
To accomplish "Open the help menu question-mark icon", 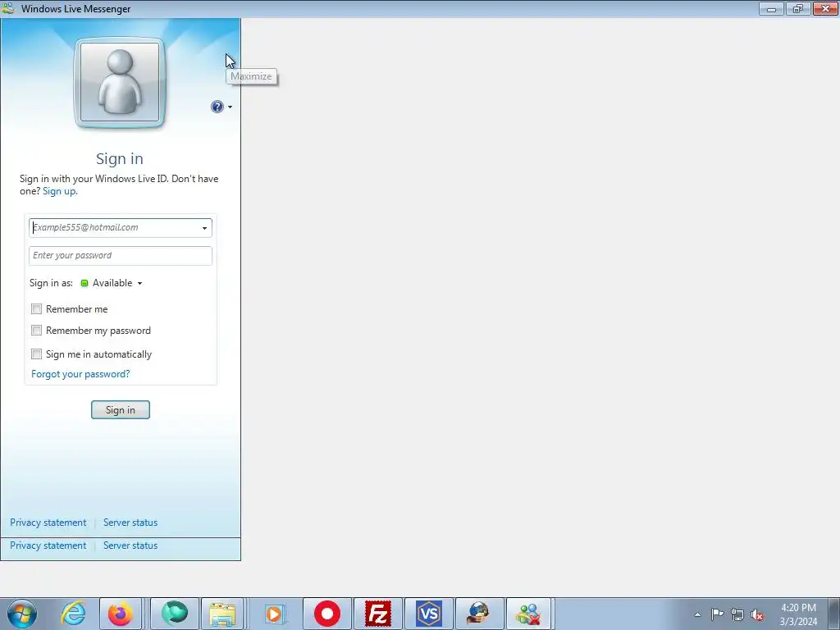I will [x=217, y=107].
